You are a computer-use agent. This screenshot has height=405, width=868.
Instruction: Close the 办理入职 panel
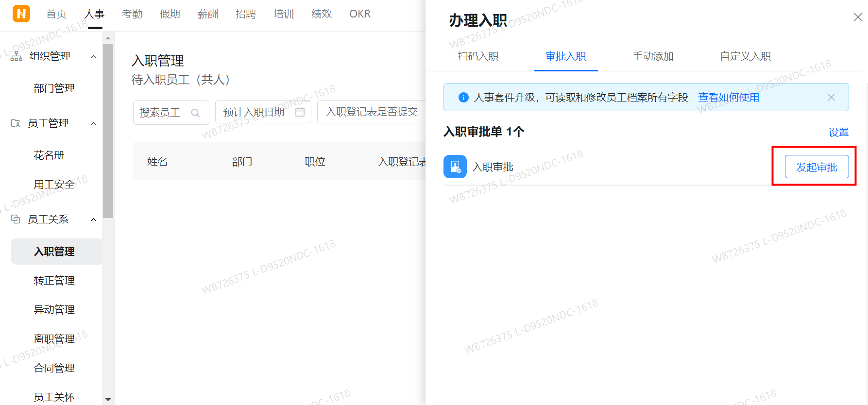857,17
